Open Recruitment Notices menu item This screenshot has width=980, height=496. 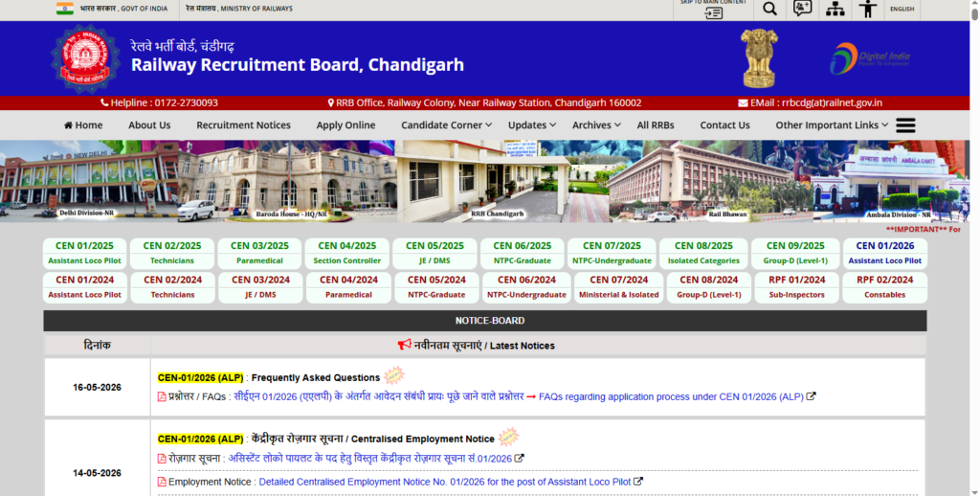[x=243, y=125]
